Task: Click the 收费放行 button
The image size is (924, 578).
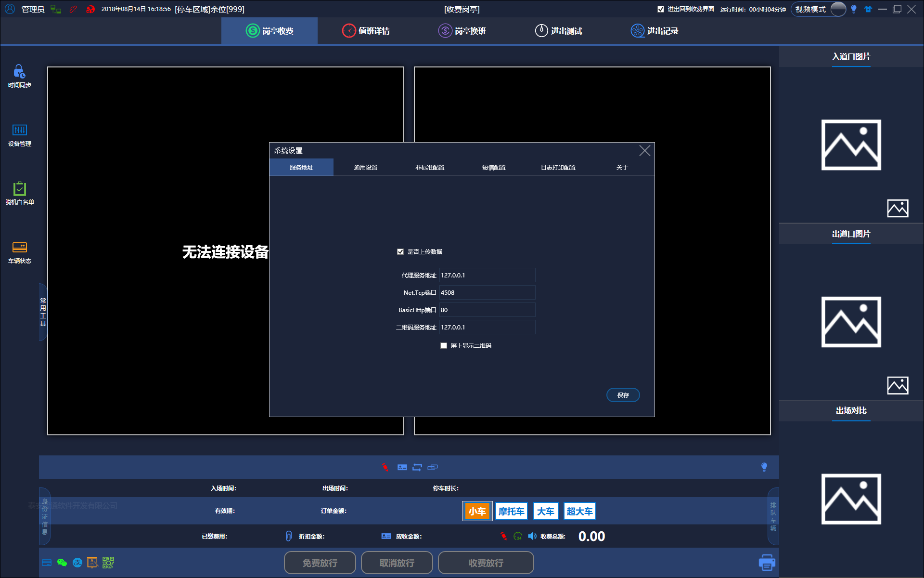Action: click(x=486, y=563)
